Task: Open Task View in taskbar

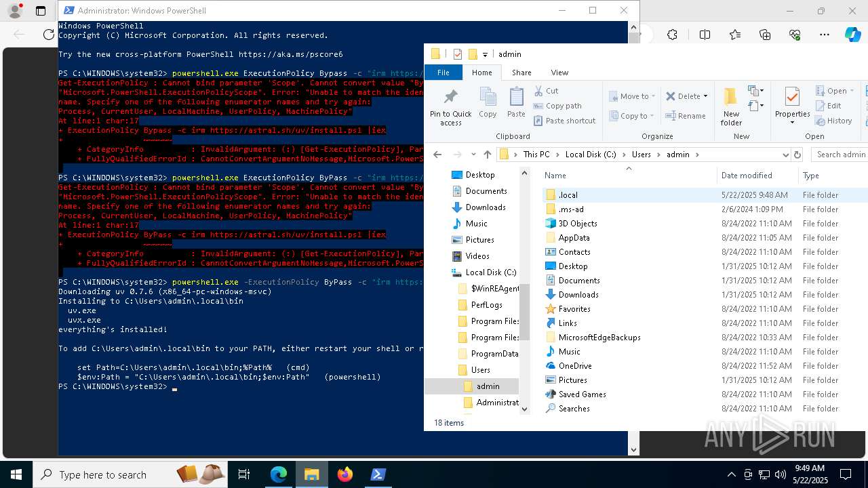Action: pos(244,474)
